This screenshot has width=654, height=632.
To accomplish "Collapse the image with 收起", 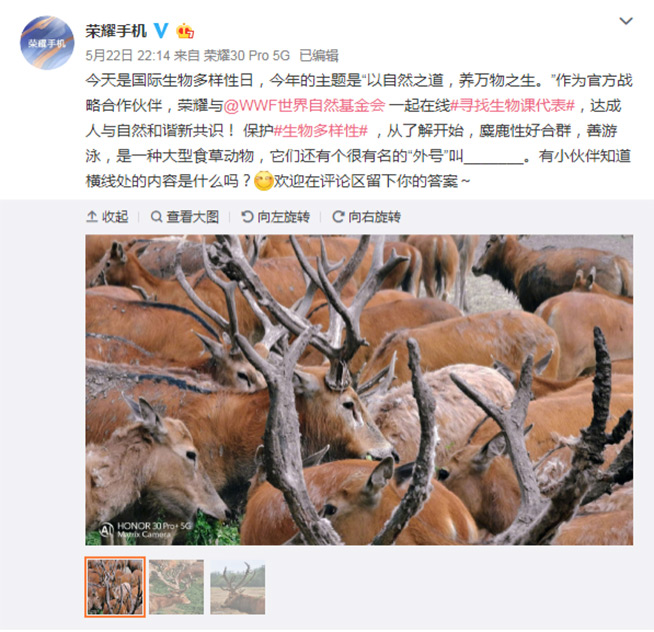I will tap(107, 217).
